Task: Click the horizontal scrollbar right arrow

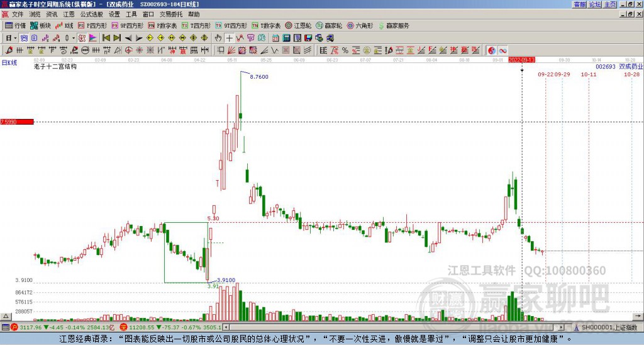Action: point(561,327)
